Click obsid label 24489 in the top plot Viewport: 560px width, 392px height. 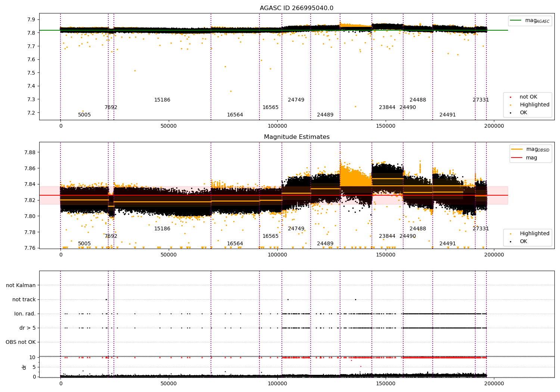325,115
